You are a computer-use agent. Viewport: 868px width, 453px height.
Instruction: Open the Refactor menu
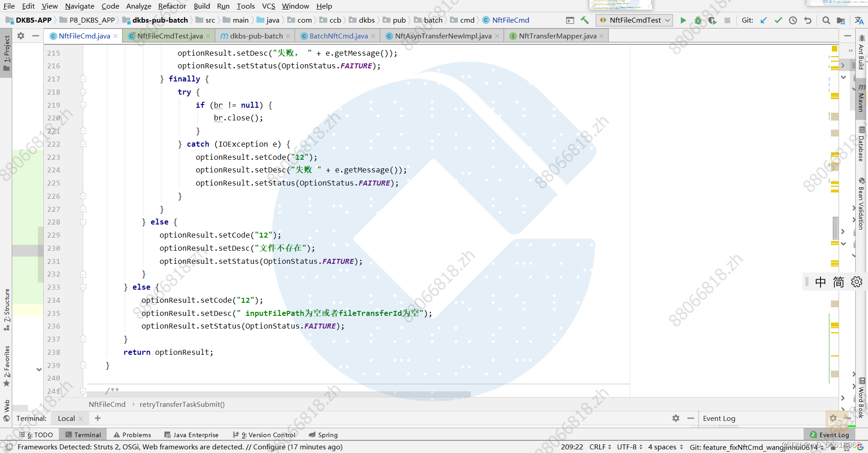pyautogui.click(x=172, y=6)
